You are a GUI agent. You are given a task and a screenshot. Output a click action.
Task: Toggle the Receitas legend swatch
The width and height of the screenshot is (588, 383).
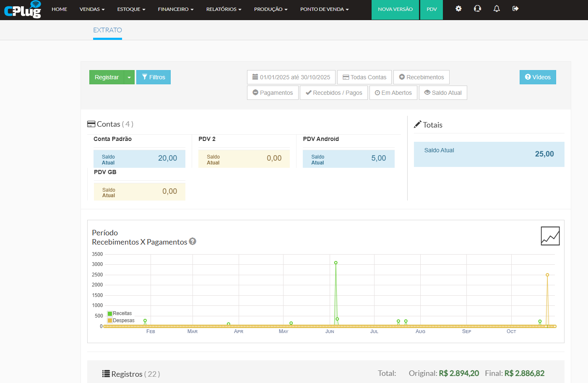click(110, 313)
